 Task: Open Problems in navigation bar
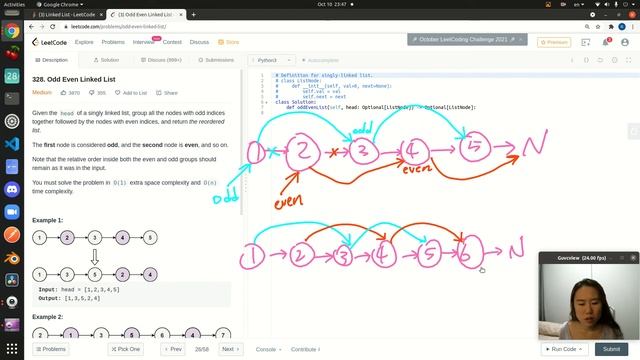coord(113,42)
